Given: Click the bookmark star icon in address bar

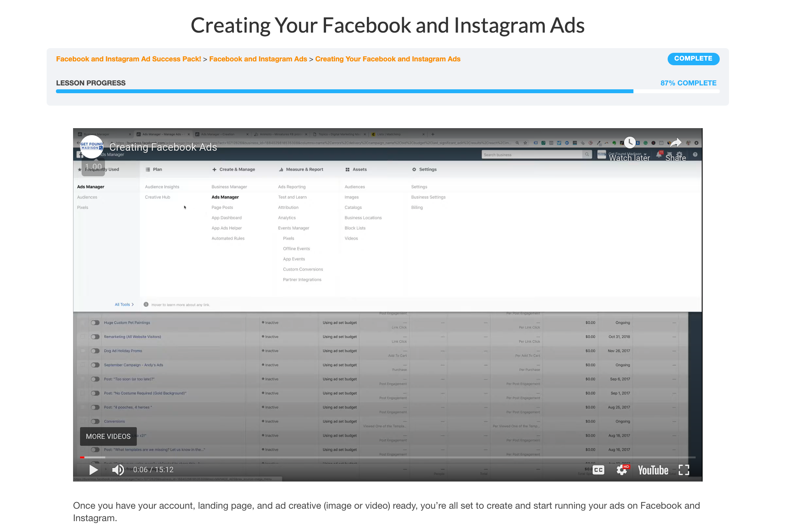Looking at the screenshot, I should coord(525,143).
